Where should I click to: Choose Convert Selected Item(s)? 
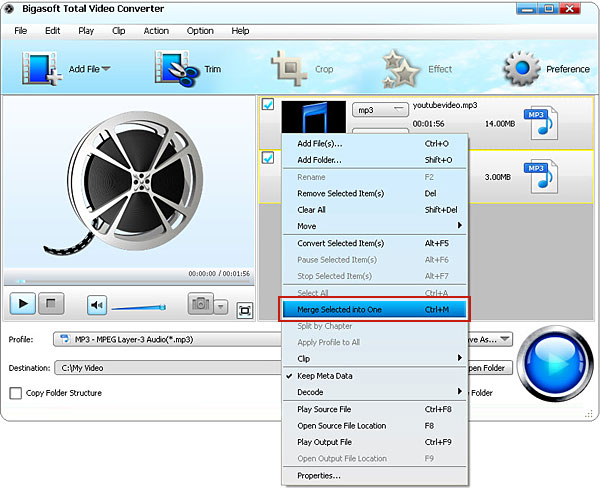[374, 243]
